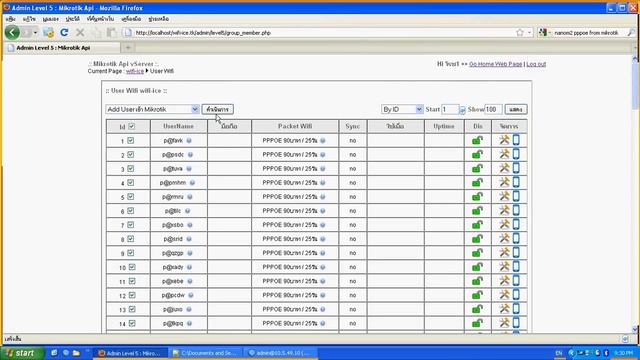Click the green unlock icon in row 9

click(477, 253)
